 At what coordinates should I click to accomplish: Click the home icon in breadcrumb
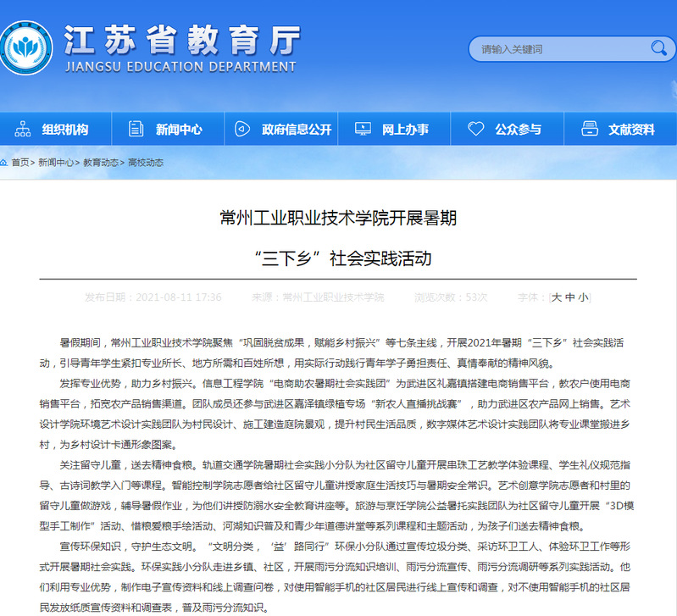(4, 162)
